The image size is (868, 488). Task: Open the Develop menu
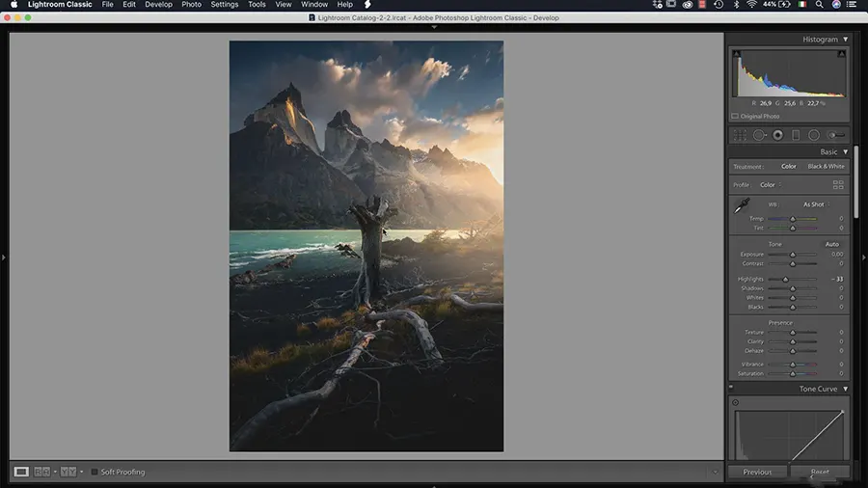pos(158,5)
